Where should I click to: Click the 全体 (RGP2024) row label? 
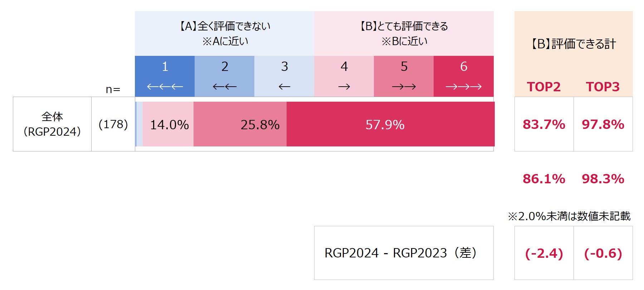tap(52, 124)
